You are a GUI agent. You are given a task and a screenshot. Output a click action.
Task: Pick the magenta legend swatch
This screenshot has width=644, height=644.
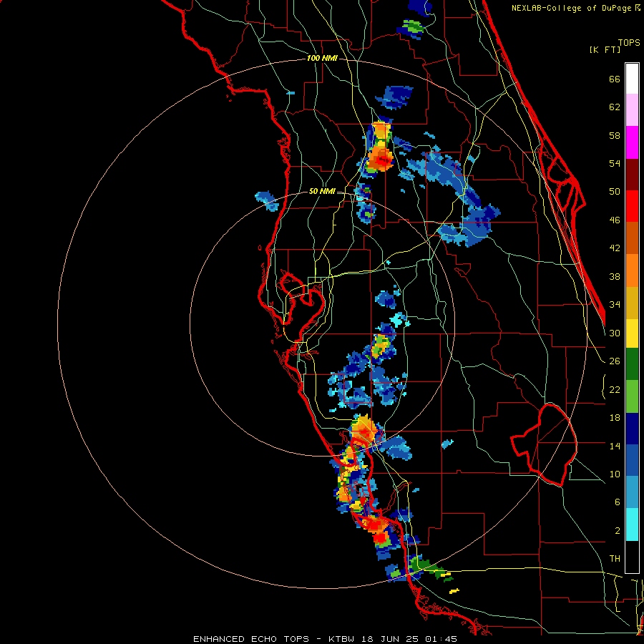(x=632, y=142)
